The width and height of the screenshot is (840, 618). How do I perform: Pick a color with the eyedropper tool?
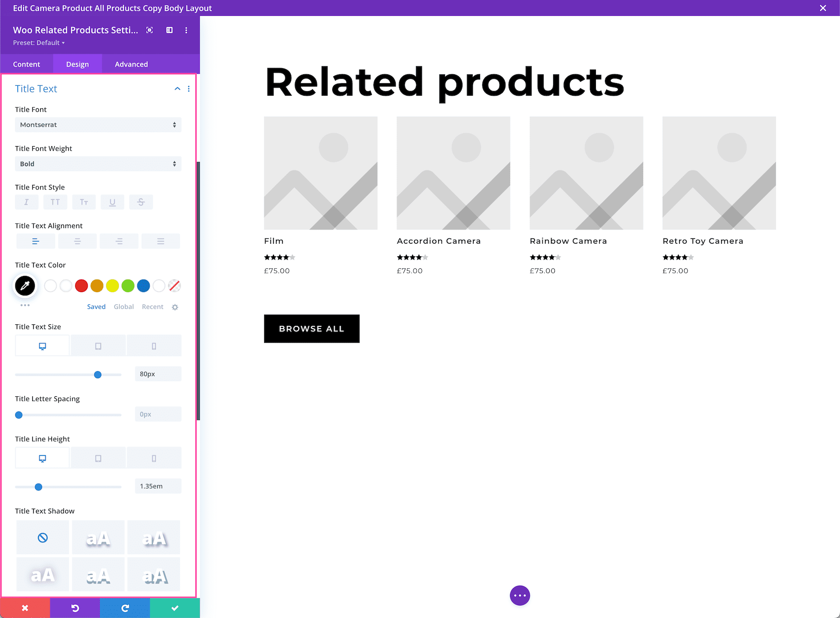(25, 286)
